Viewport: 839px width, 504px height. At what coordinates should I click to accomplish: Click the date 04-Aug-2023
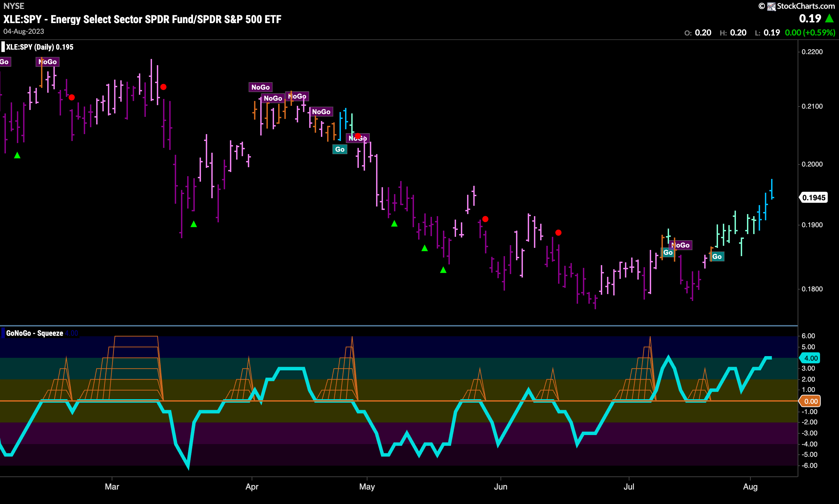(24, 31)
